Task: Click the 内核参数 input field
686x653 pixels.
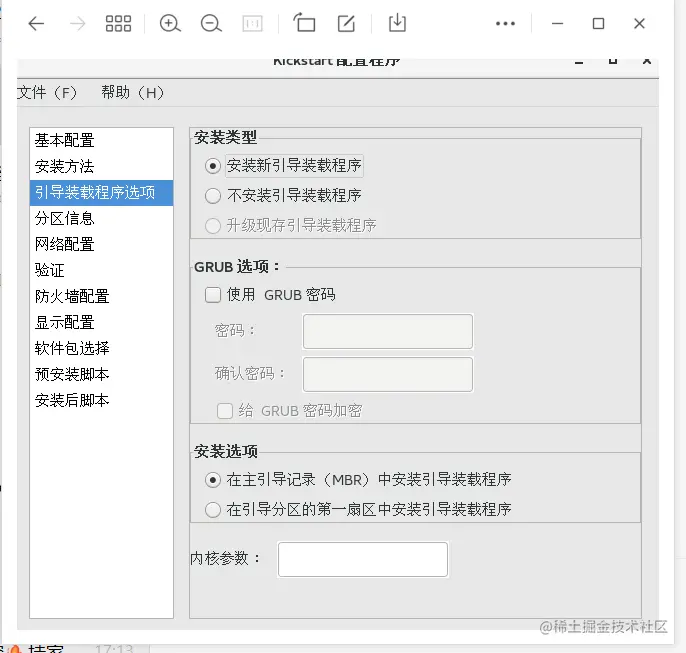Action: (x=363, y=559)
